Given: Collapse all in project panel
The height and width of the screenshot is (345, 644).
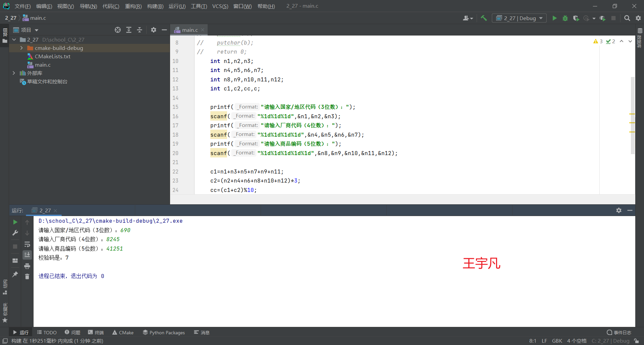Looking at the screenshot, I should point(140,30).
